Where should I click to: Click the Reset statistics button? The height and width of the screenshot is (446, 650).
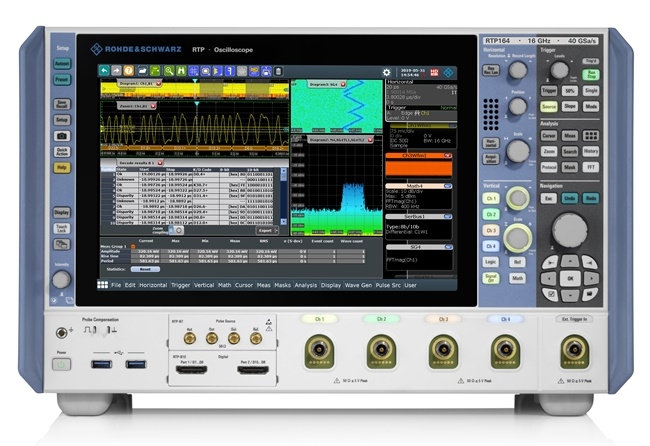click(144, 269)
